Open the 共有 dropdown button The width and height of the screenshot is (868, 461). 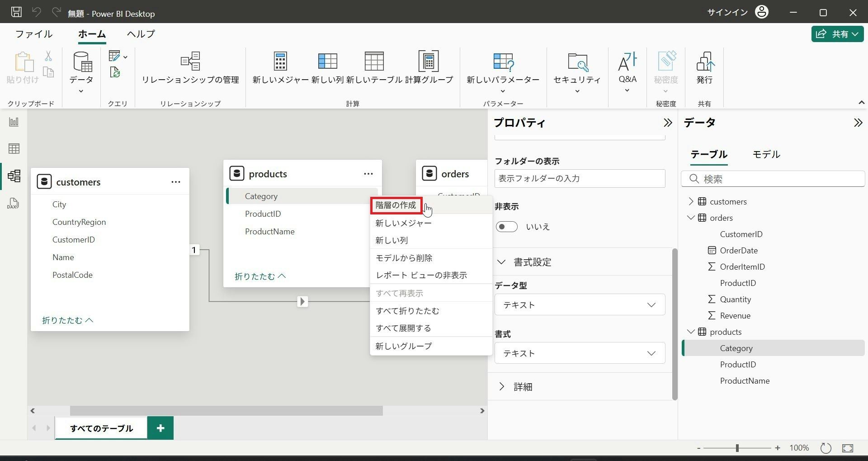pyautogui.click(x=838, y=34)
